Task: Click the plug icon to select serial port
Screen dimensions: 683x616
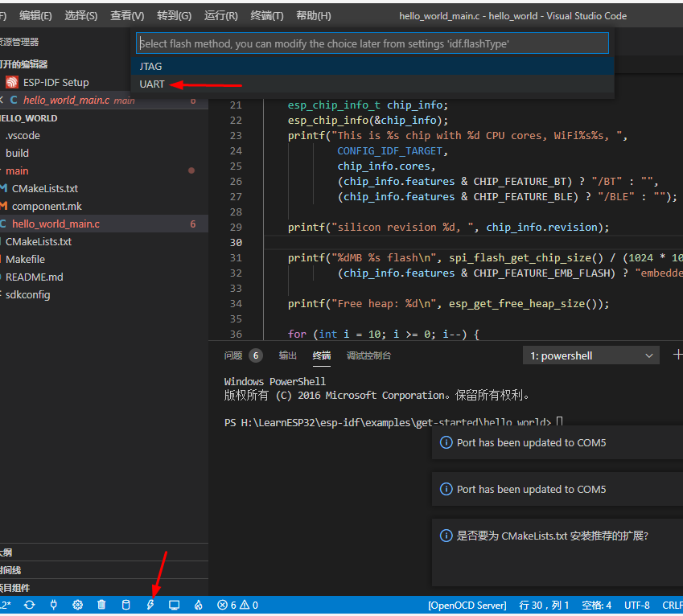Action: [54, 605]
